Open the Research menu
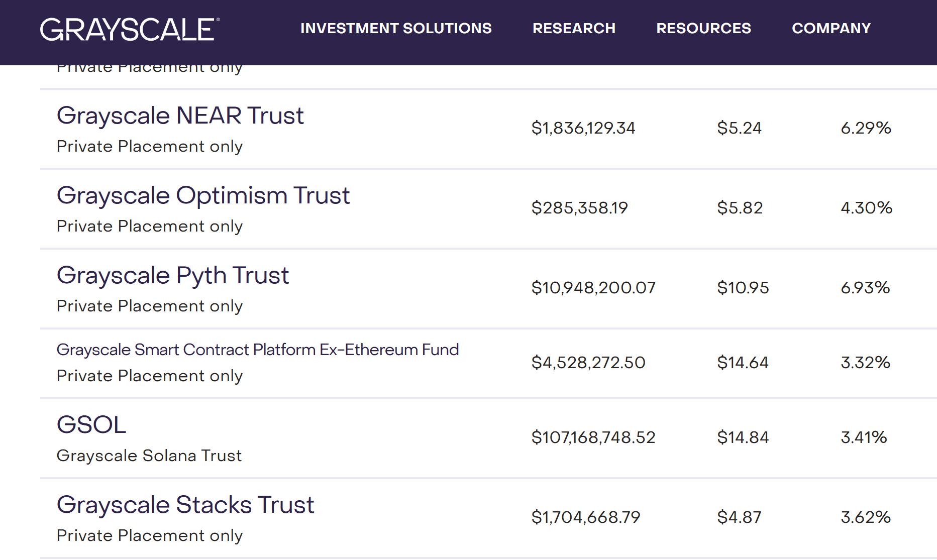 pyautogui.click(x=574, y=29)
